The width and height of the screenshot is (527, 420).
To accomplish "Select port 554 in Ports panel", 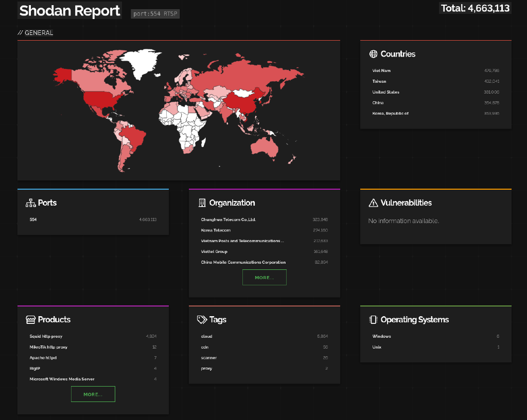I will point(33,220).
